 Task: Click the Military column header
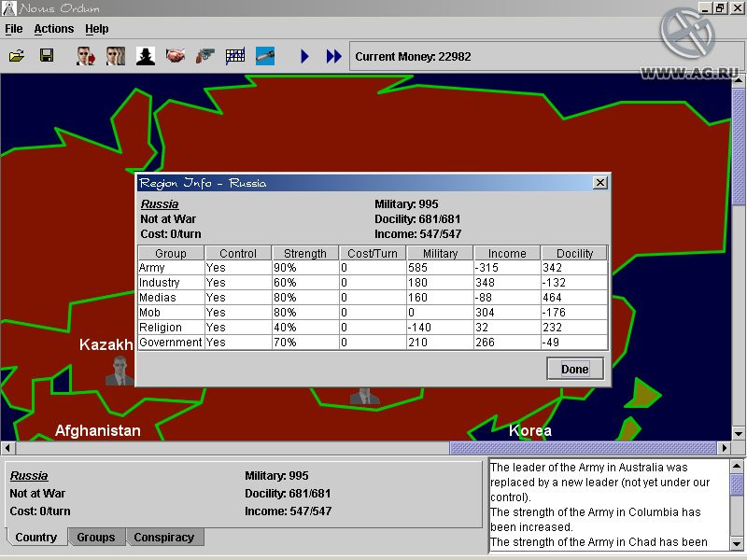(x=440, y=253)
